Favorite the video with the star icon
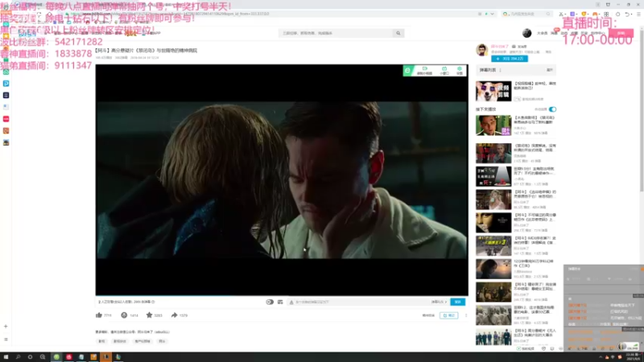 (149, 315)
